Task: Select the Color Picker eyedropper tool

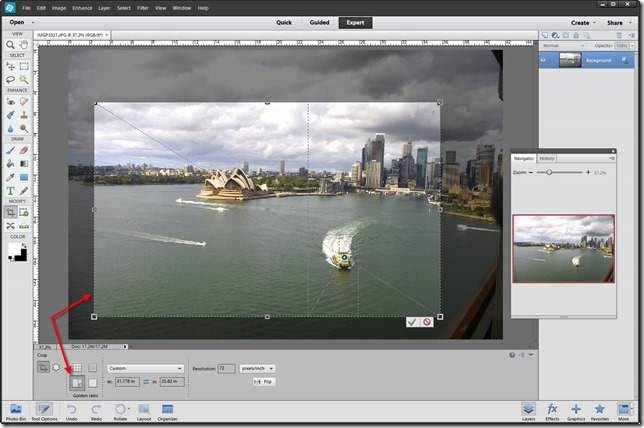Action: [10, 177]
